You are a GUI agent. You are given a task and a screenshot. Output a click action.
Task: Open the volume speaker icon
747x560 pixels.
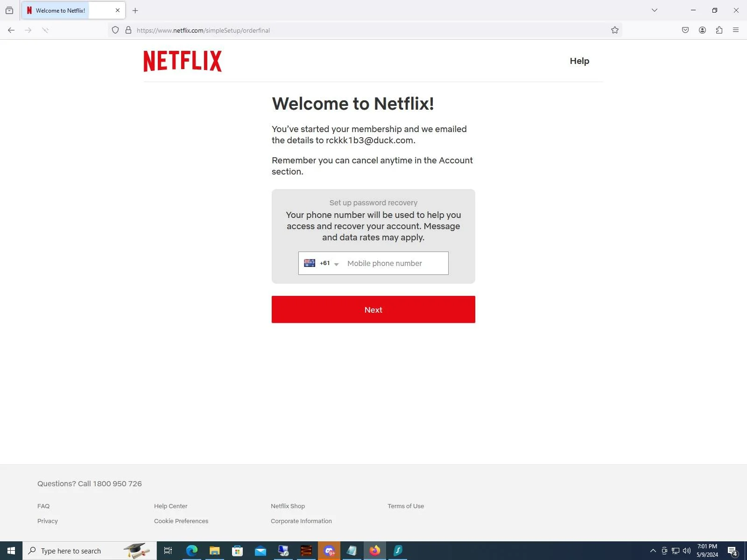pyautogui.click(x=687, y=551)
